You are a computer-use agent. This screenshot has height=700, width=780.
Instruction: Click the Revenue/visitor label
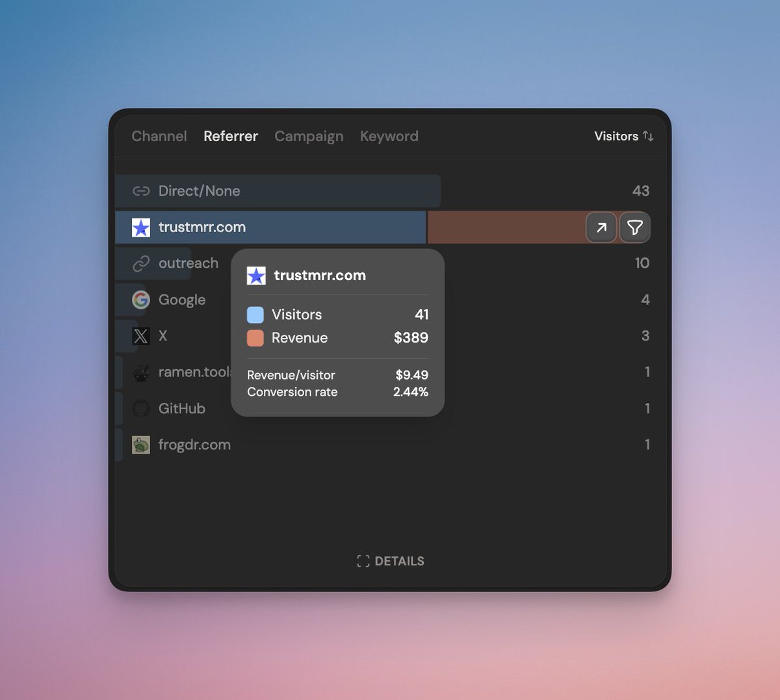tap(291, 375)
